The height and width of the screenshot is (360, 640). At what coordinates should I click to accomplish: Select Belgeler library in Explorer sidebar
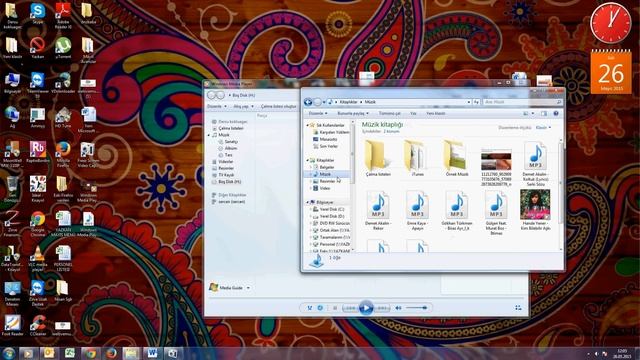pyautogui.click(x=324, y=167)
